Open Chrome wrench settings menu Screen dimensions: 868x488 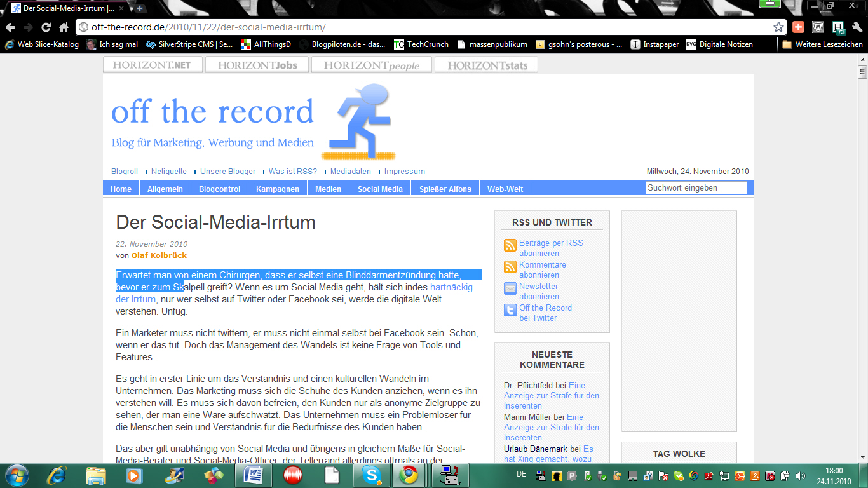pyautogui.click(x=857, y=27)
